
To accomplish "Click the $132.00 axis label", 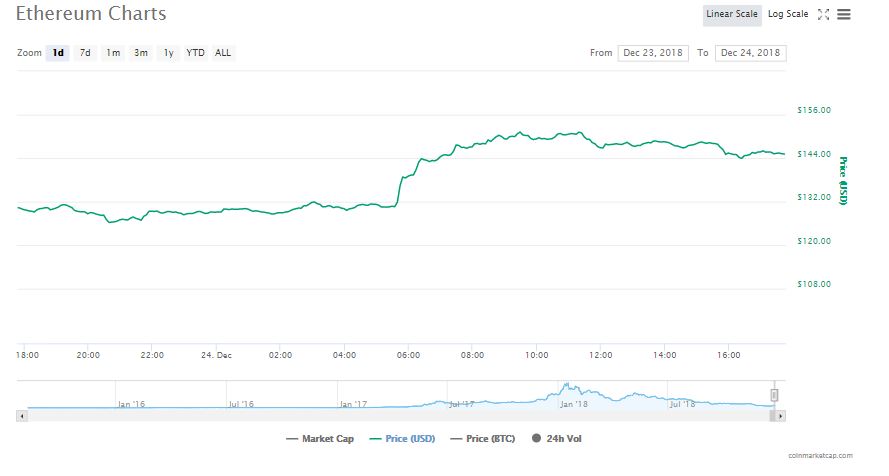I will point(814,197).
